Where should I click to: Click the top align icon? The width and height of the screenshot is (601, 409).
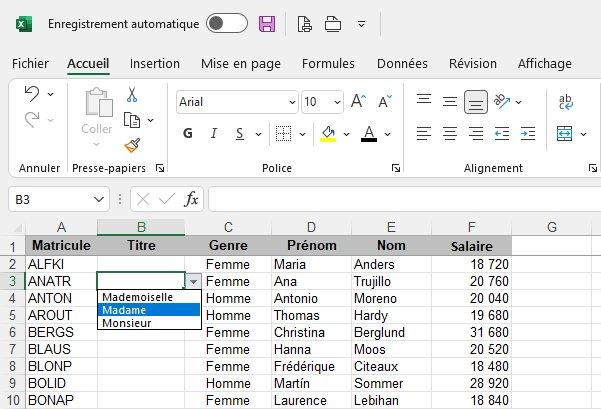click(x=424, y=99)
